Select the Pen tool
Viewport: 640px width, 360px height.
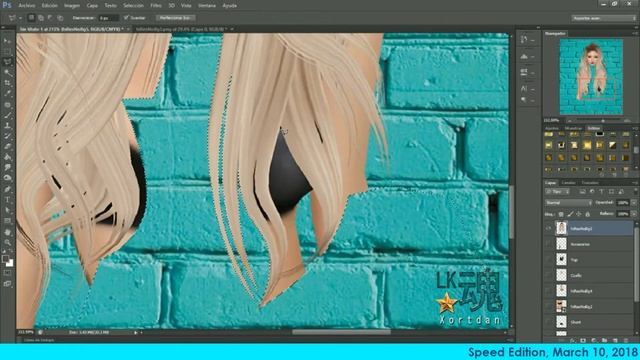point(7,189)
